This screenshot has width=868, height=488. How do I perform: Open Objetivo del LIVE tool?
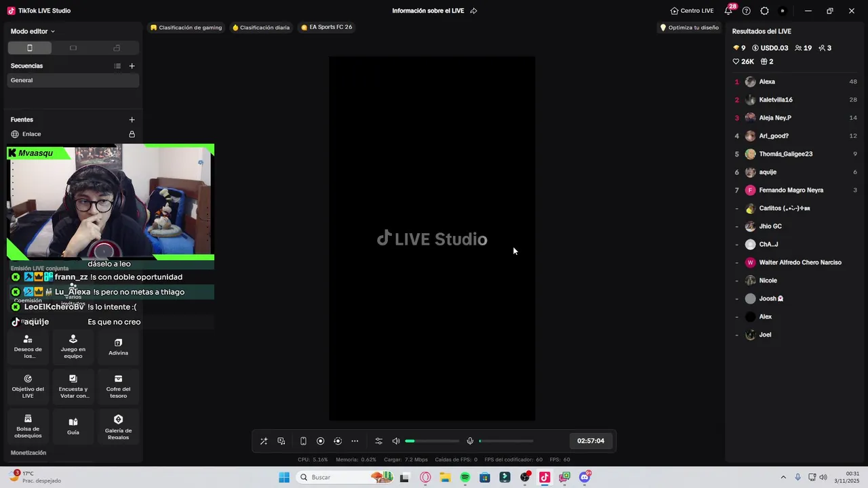click(28, 386)
